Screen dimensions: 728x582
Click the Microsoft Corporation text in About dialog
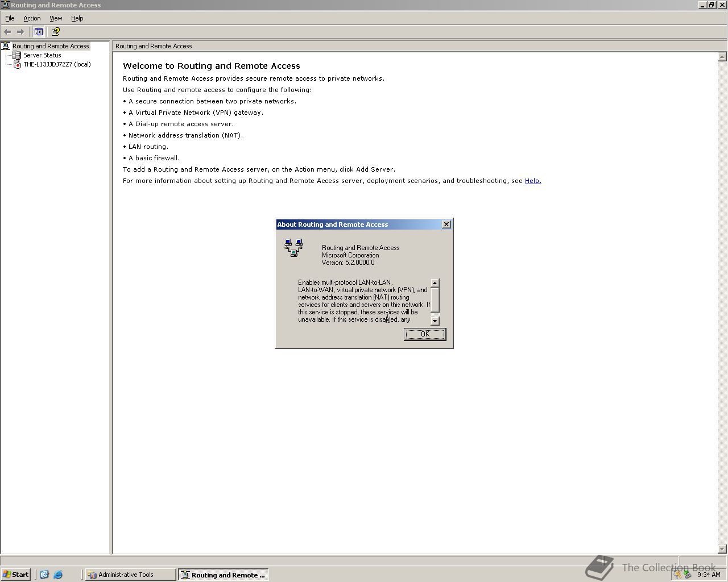[350, 255]
